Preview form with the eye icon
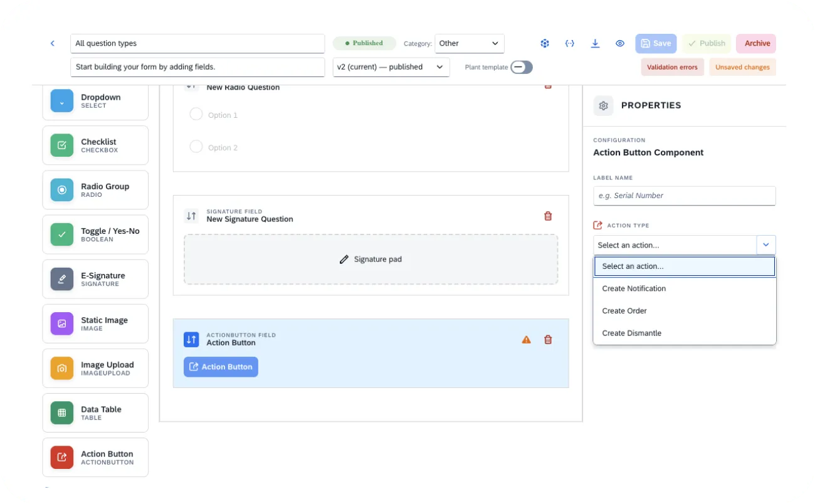 point(620,43)
